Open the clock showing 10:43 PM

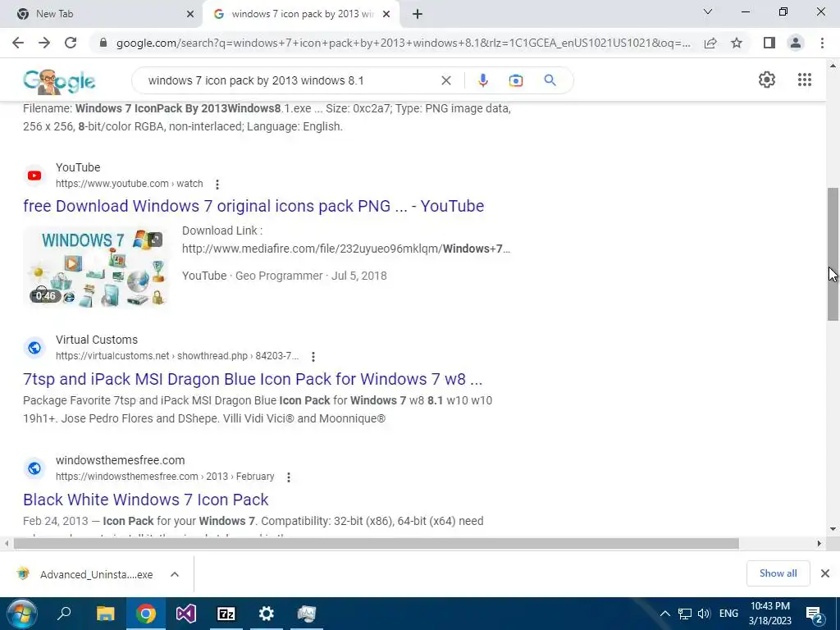[769, 614]
